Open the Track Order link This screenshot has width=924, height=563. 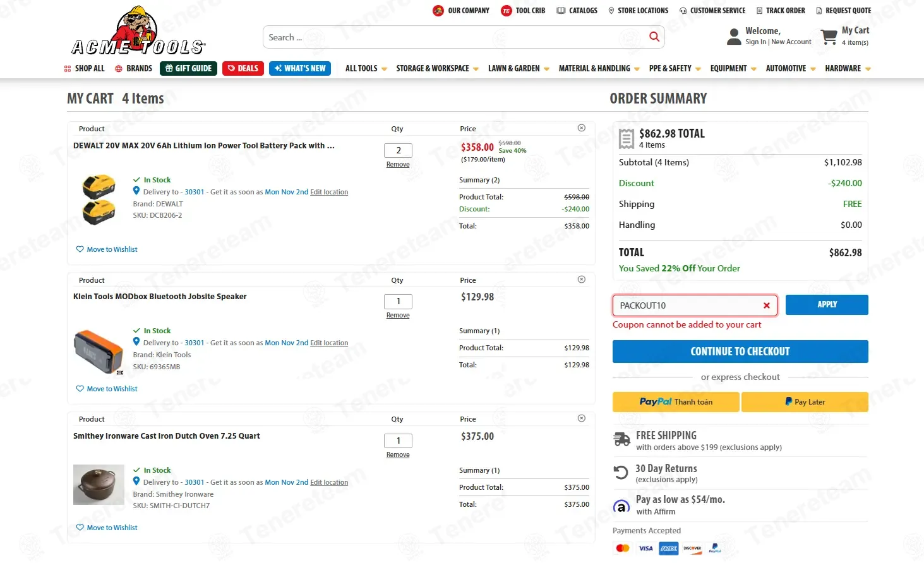click(781, 11)
